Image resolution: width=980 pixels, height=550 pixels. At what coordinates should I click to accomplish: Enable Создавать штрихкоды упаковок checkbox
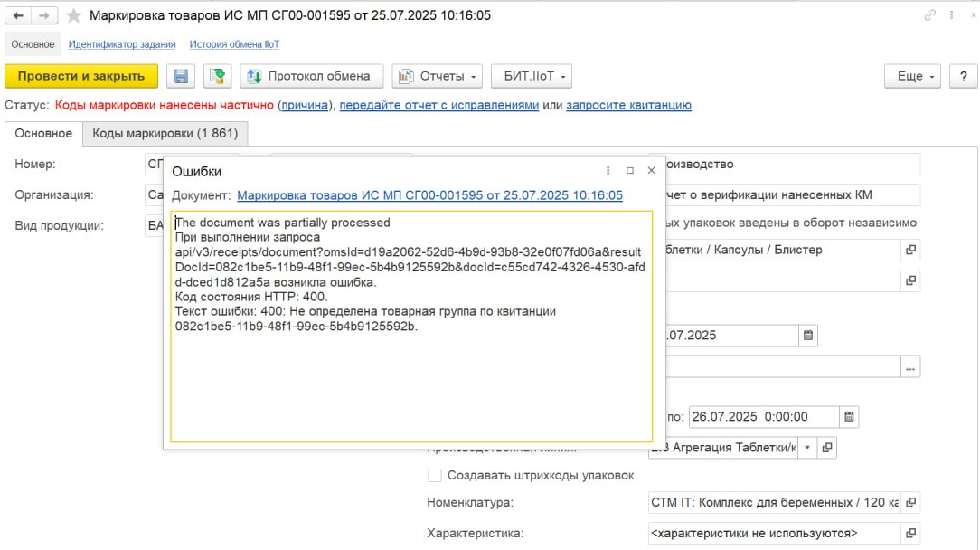coord(435,475)
